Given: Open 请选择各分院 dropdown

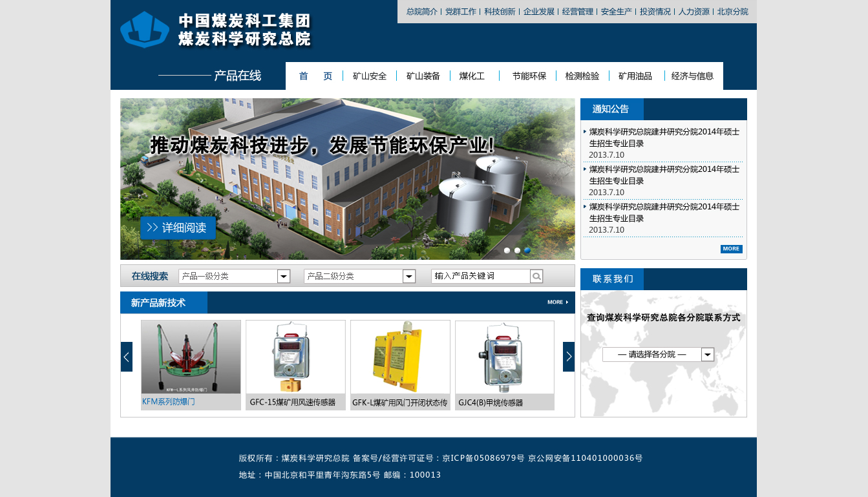Looking at the screenshot, I should tap(658, 354).
